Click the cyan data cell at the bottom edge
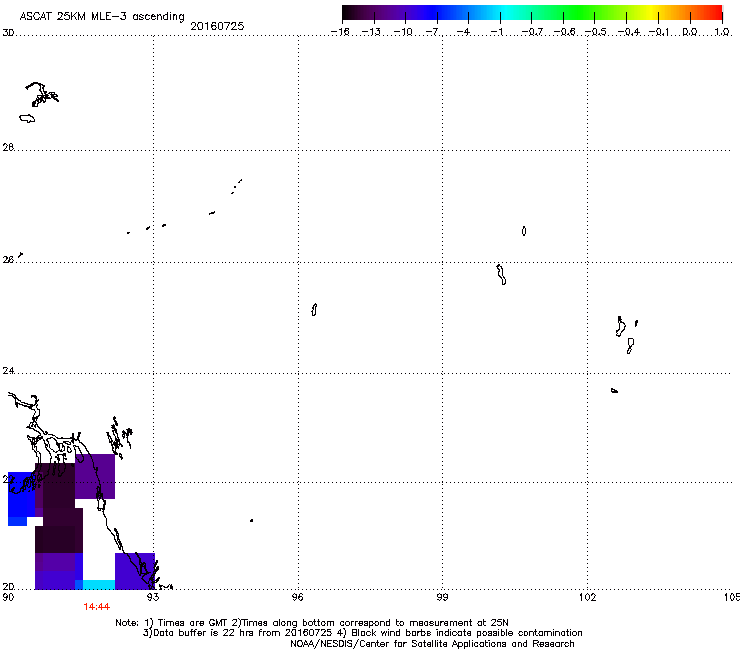Image resolution: width=740 pixels, height=650 pixels. [99, 585]
